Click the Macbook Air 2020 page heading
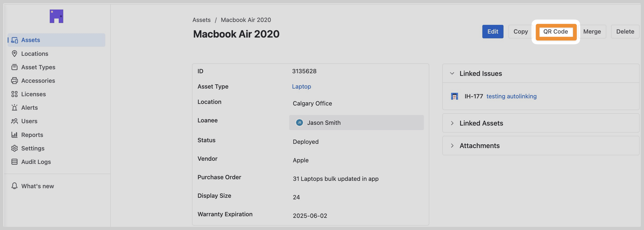 tap(236, 34)
